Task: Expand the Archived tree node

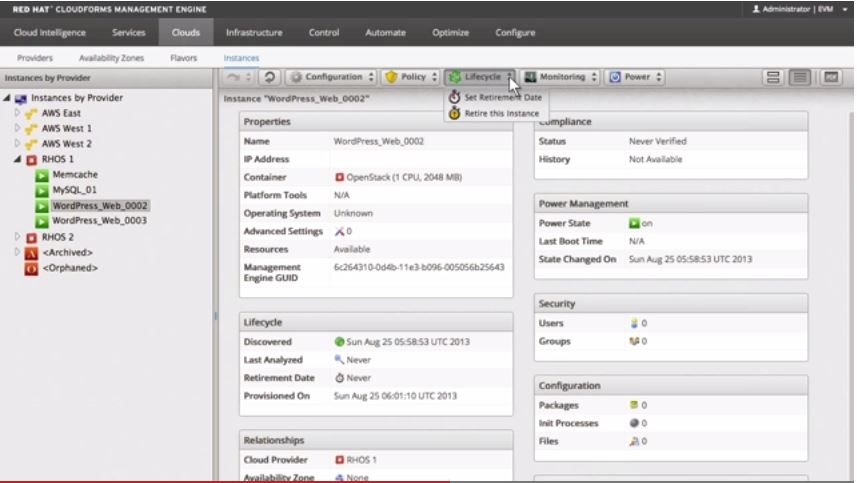Action: tap(17, 252)
